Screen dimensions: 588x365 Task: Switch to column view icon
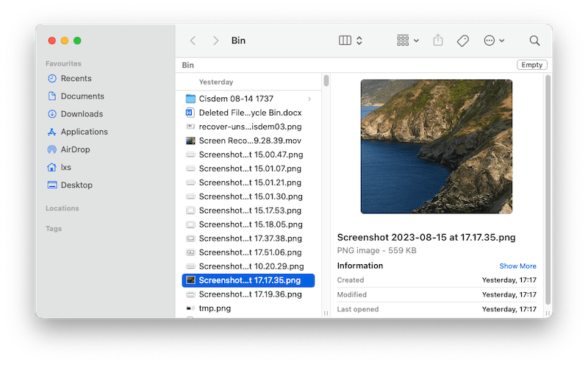(345, 40)
